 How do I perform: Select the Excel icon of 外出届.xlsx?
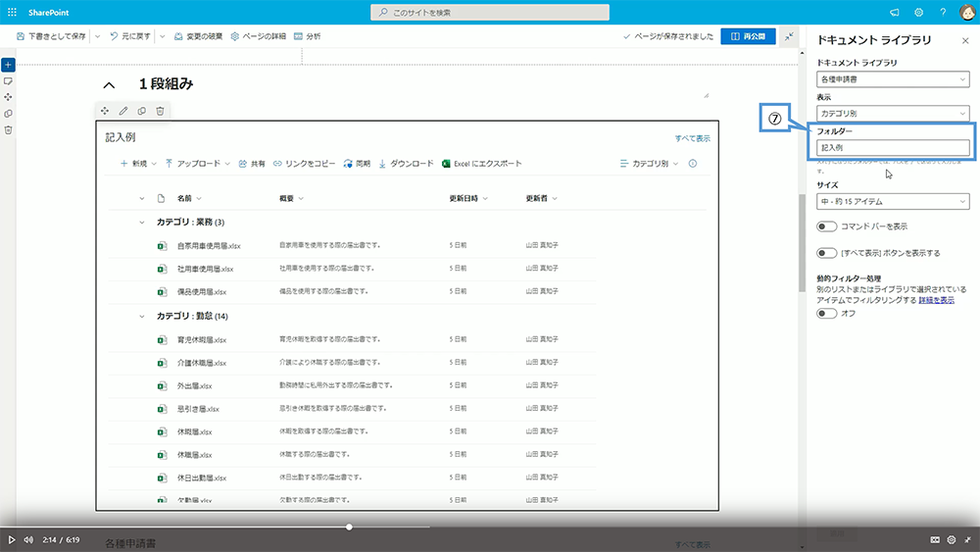click(162, 385)
